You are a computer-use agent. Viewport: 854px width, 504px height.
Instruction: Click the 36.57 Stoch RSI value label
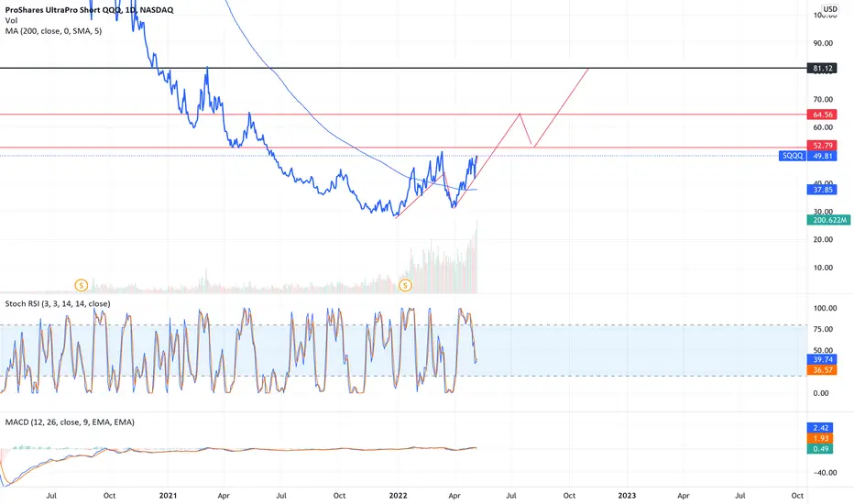click(x=823, y=370)
